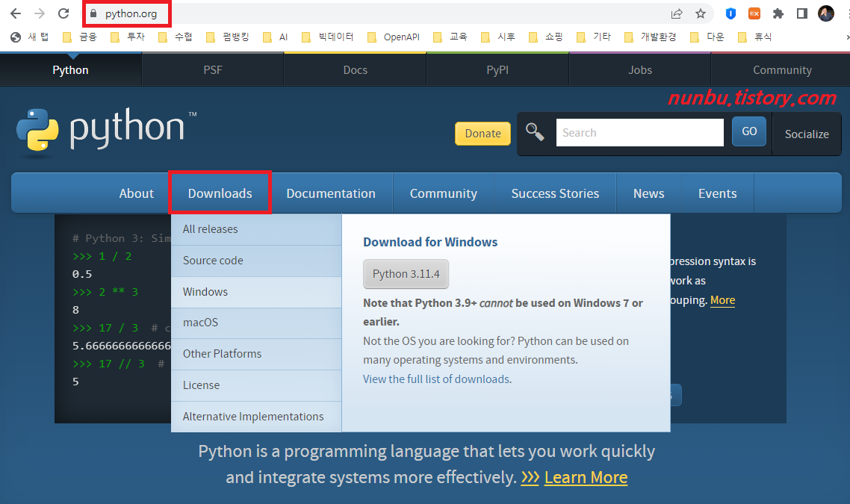The image size is (850, 504).
Task: Open the OpenAPI bookmark folder
Action: (x=394, y=37)
